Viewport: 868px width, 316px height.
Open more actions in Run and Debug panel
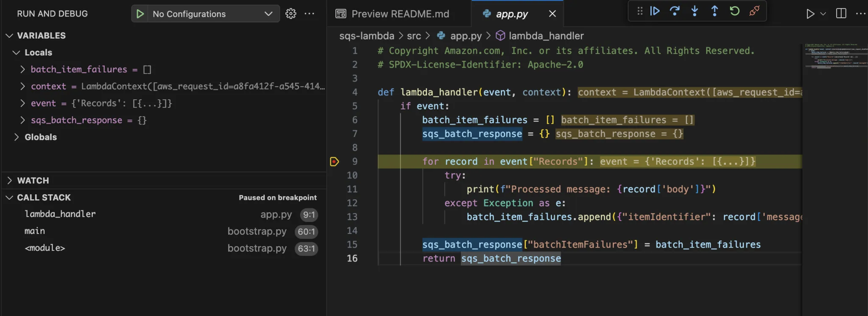tap(309, 14)
